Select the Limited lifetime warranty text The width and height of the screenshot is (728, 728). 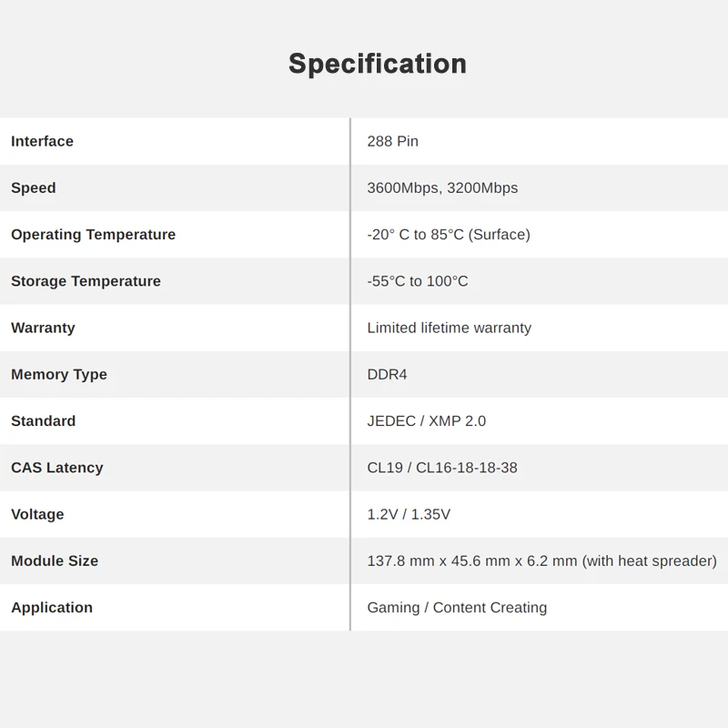[449, 328]
